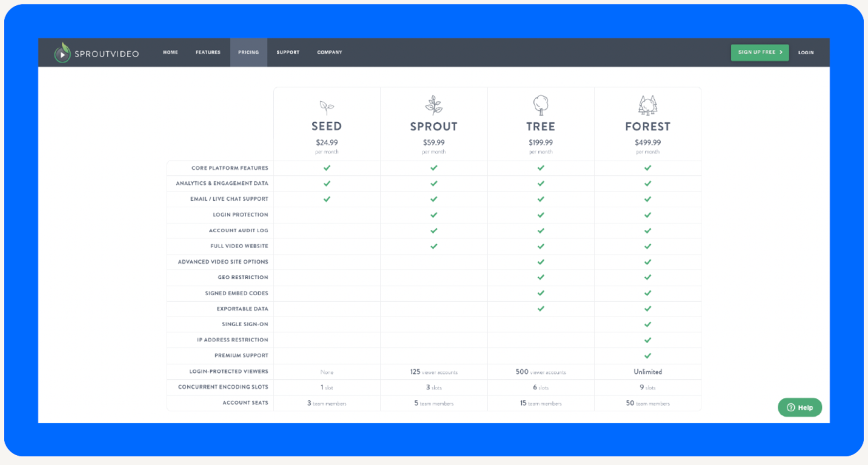Screen dimensions: 868x465
Task: Click the 3 team members cell
Action: (327, 403)
